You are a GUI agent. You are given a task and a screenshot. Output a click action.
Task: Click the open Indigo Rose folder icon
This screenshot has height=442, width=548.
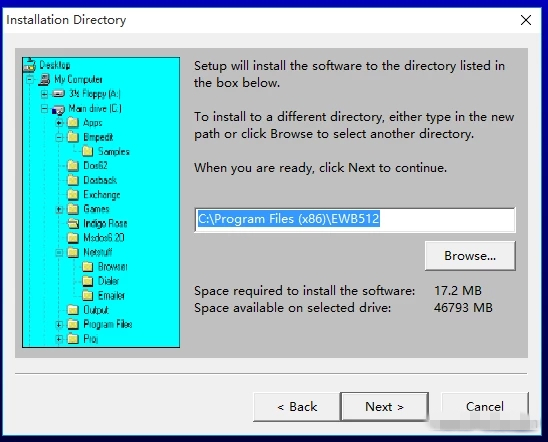click(x=73, y=223)
